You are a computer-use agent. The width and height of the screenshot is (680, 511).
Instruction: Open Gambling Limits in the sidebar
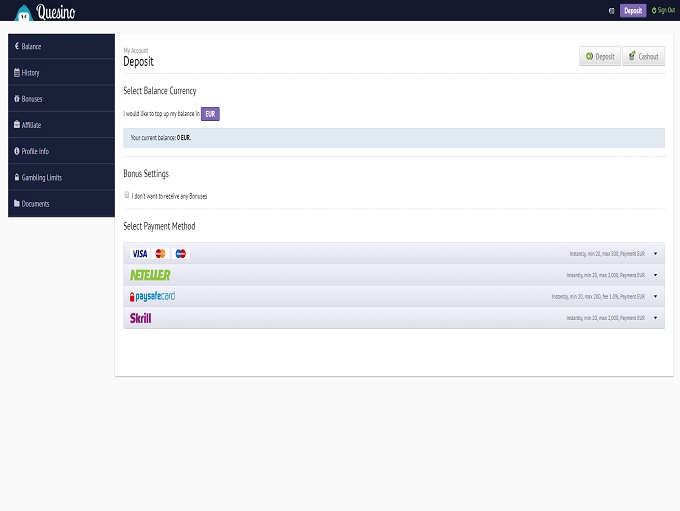point(41,177)
